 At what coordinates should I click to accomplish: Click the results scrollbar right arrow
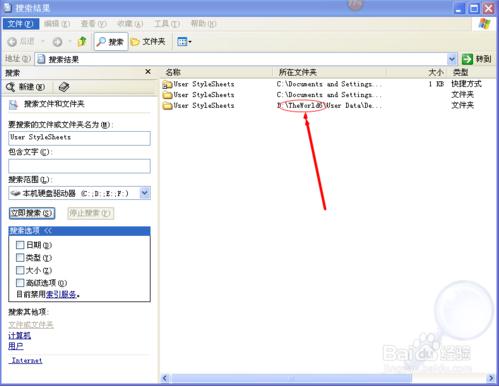coord(490,378)
